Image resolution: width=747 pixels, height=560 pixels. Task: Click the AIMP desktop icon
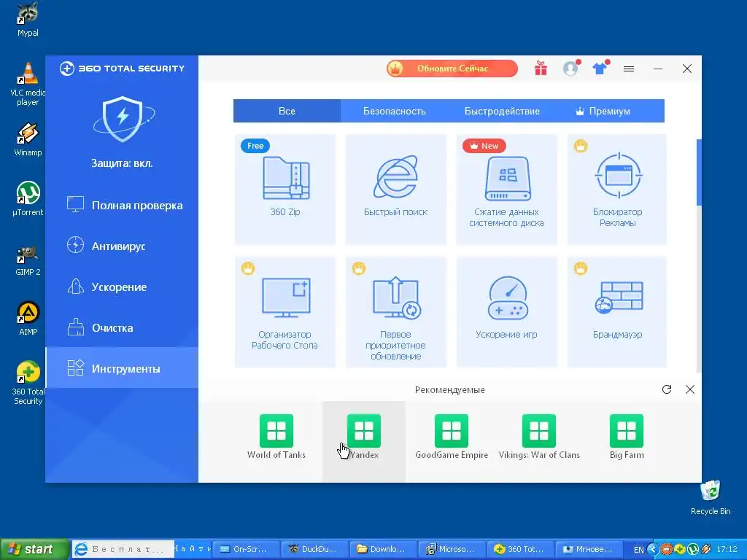point(28,319)
